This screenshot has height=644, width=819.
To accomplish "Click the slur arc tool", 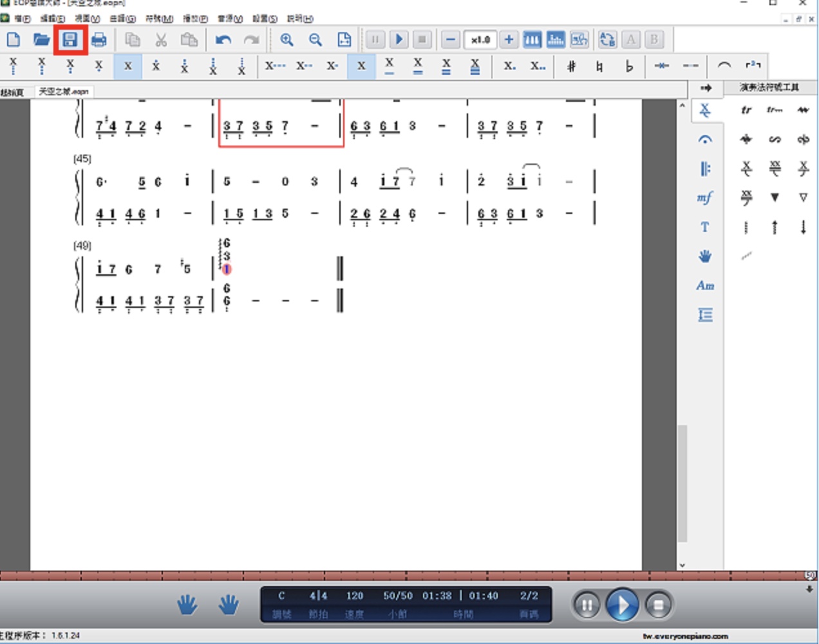I will click(x=724, y=66).
